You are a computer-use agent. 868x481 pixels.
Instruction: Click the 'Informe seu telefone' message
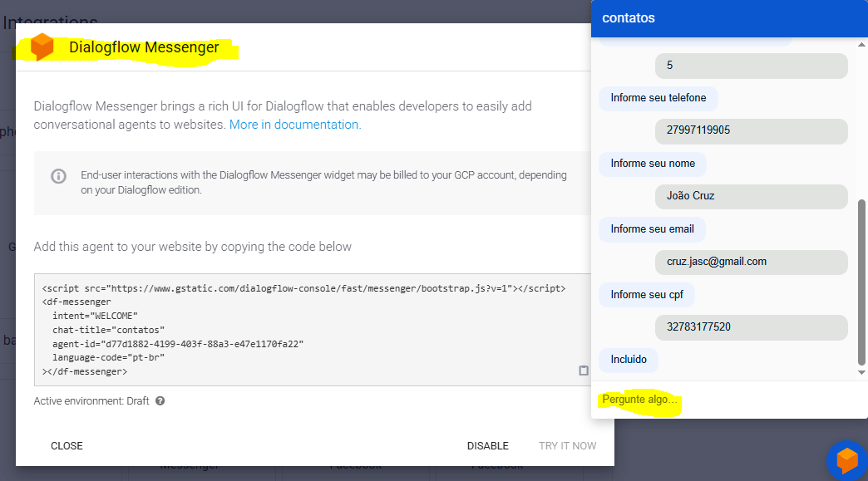[658, 98]
